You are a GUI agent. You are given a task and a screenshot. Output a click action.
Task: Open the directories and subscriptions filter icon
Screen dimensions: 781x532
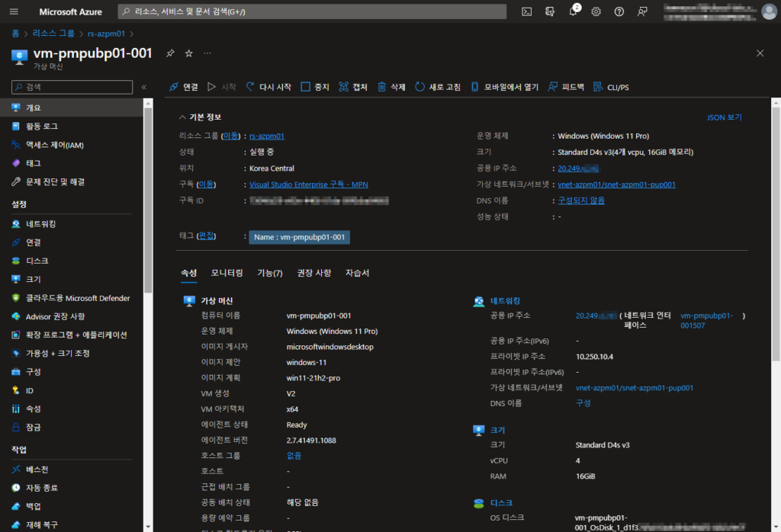click(550, 11)
